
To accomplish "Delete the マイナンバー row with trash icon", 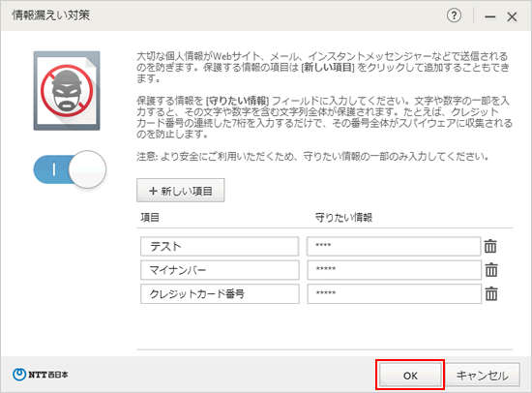I will pos(491,270).
